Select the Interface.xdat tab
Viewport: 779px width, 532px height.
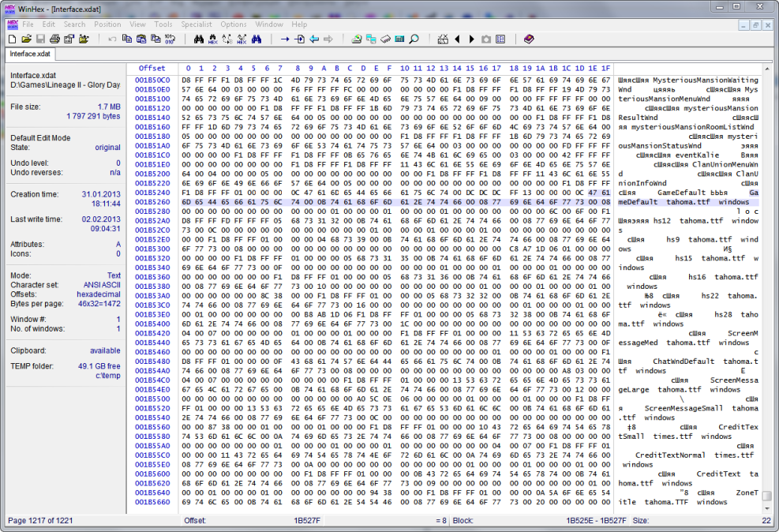30,54
